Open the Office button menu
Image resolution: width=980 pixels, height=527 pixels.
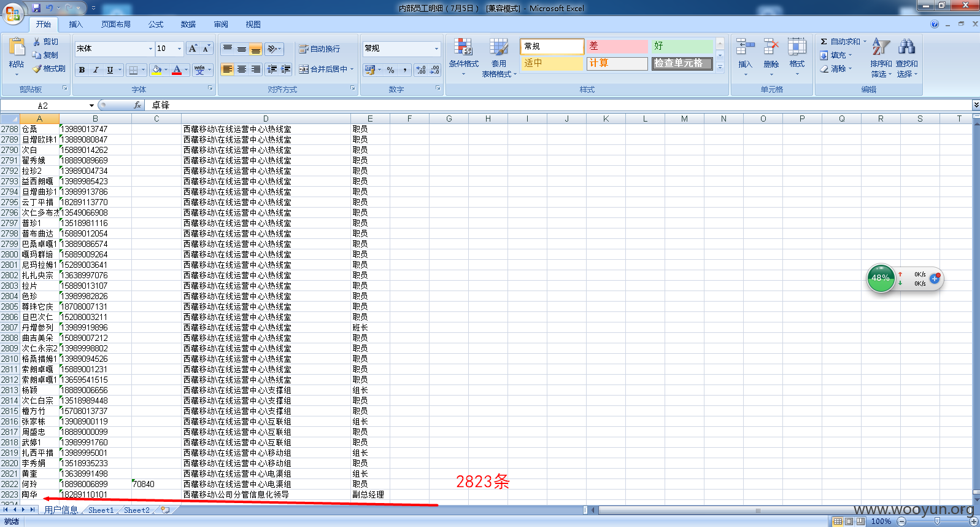(x=12, y=12)
